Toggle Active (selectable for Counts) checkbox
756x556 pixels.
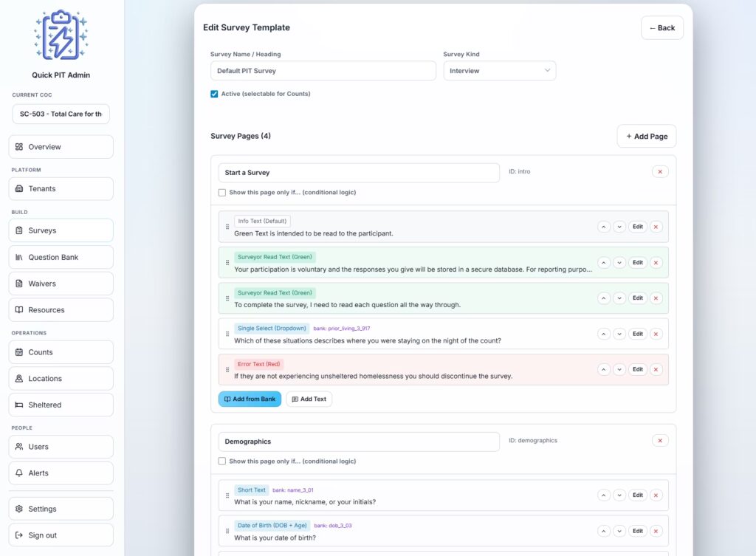214,94
